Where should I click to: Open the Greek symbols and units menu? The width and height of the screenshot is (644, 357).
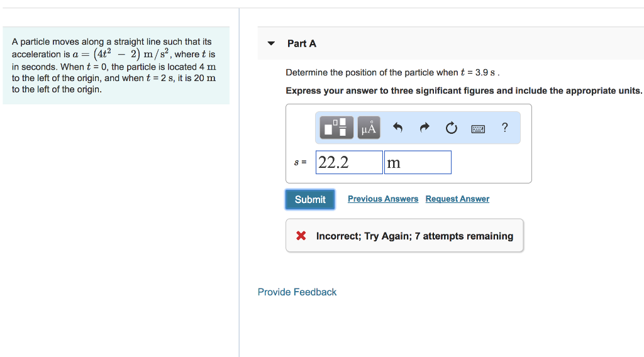coord(369,128)
